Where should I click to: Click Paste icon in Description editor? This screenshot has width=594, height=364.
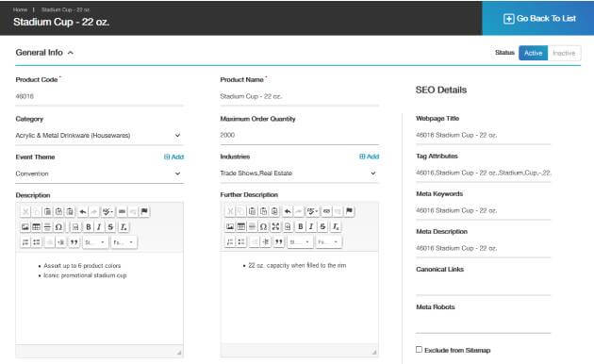pyautogui.click(x=48, y=211)
